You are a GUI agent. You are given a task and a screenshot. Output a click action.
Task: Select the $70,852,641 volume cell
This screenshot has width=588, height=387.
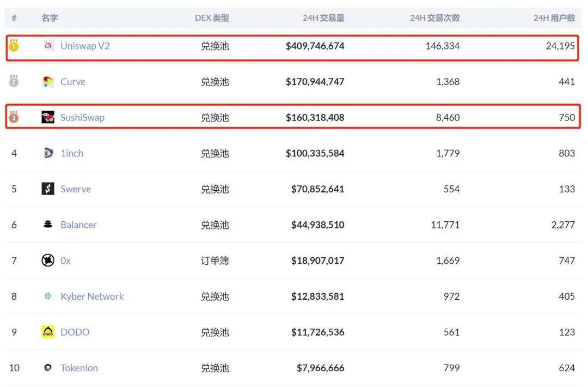(317, 189)
